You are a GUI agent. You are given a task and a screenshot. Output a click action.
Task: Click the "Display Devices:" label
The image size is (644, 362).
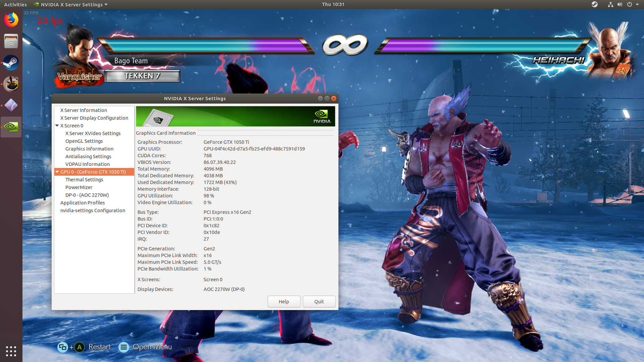tap(155, 289)
